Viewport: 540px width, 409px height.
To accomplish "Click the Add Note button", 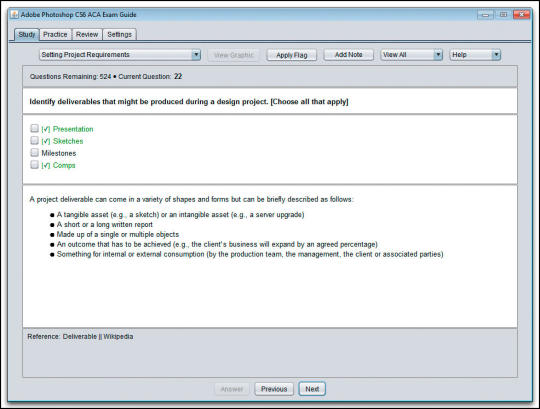I will click(x=349, y=55).
